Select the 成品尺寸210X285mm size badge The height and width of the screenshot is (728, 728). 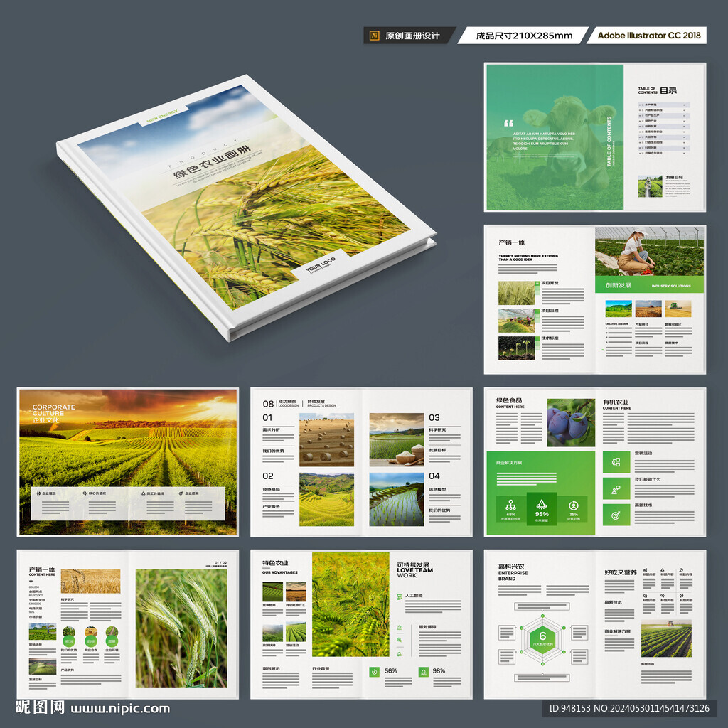click(524, 36)
